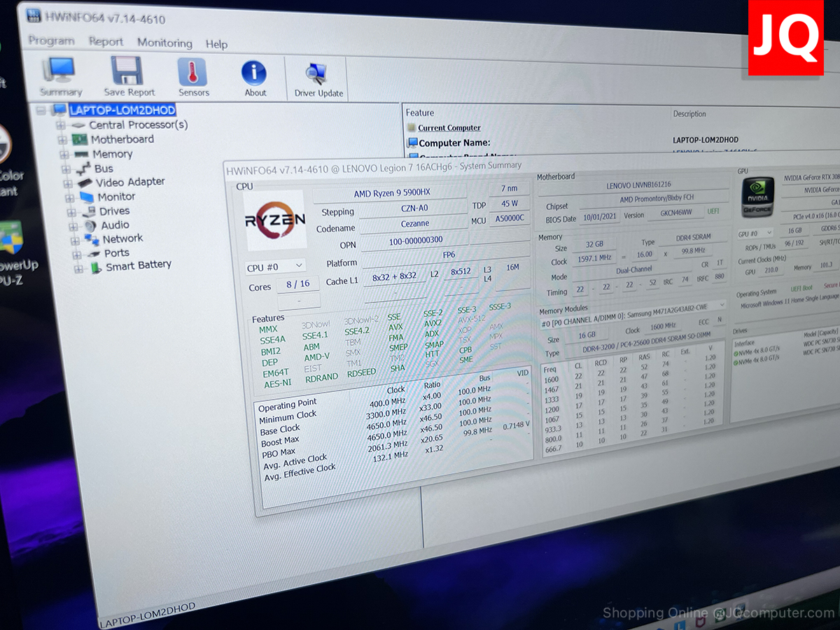
Task: Click the Description column header
Action: click(689, 114)
